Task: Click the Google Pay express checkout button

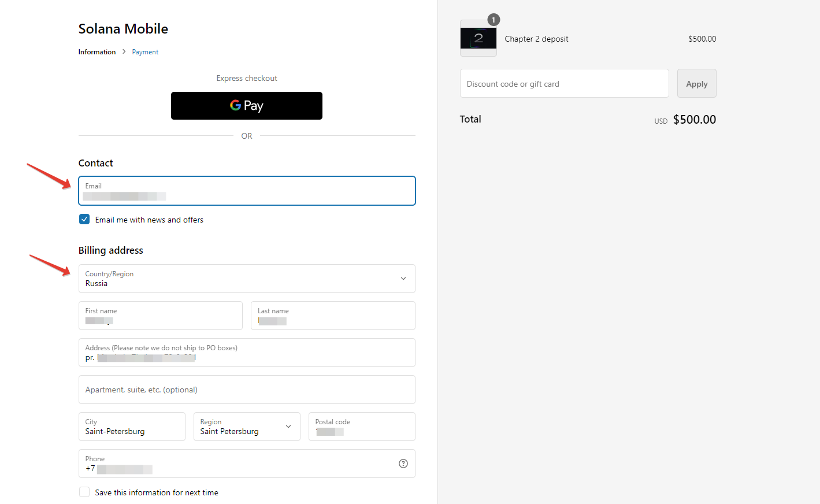Action: pyautogui.click(x=247, y=106)
